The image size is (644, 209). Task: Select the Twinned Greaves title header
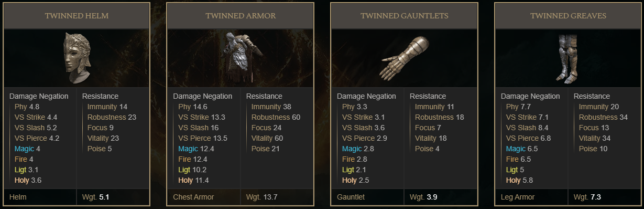[x=568, y=16]
